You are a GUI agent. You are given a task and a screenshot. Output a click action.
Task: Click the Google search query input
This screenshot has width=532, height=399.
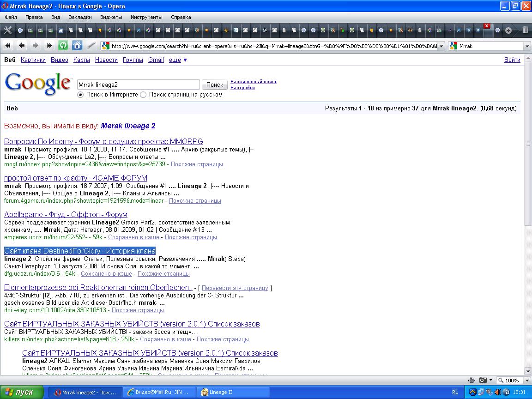[x=139, y=85]
